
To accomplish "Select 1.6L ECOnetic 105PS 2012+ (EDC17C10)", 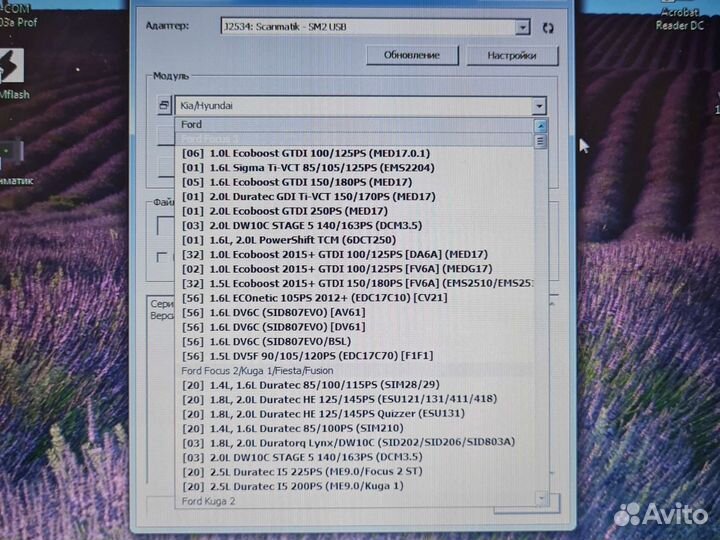I will [354, 298].
